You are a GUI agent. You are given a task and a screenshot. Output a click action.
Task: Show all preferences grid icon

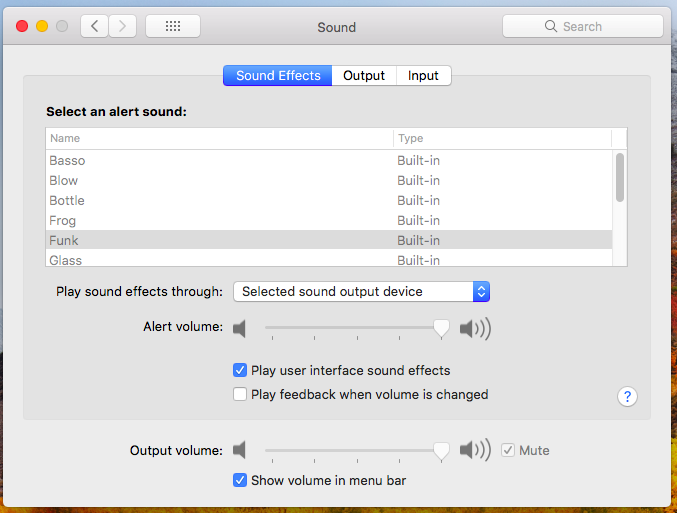[x=172, y=27]
